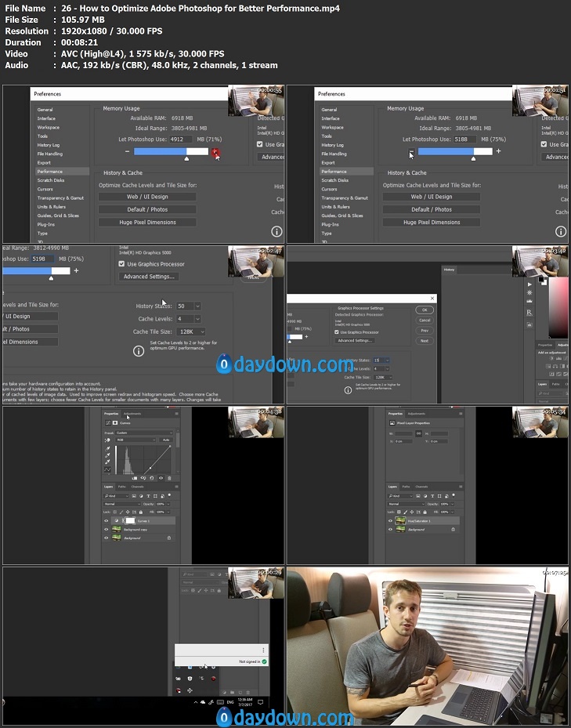Click the Windows Defender shield icon in the tray popup
Viewport: 571px width, 728px height.
[190, 679]
